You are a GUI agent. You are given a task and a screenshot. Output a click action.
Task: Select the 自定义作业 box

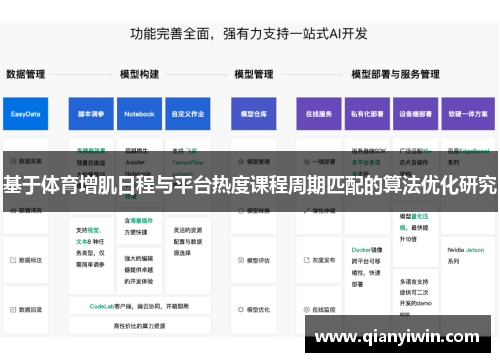pyautogui.click(x=188, y=114)
